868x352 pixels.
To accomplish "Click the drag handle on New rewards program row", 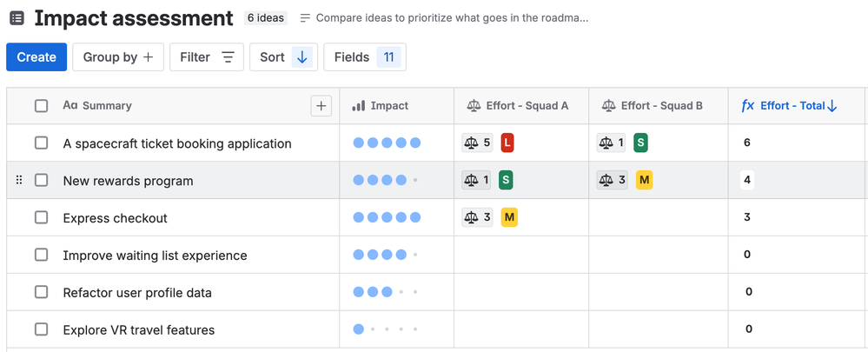I will [x=20, y=181].
